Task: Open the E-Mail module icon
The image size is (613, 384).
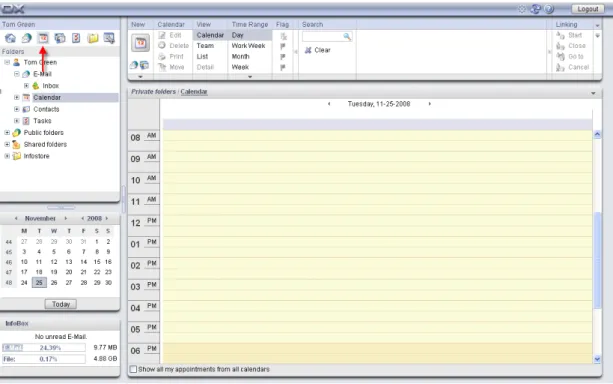Action: pyautogui.click(x=27, y=38)
